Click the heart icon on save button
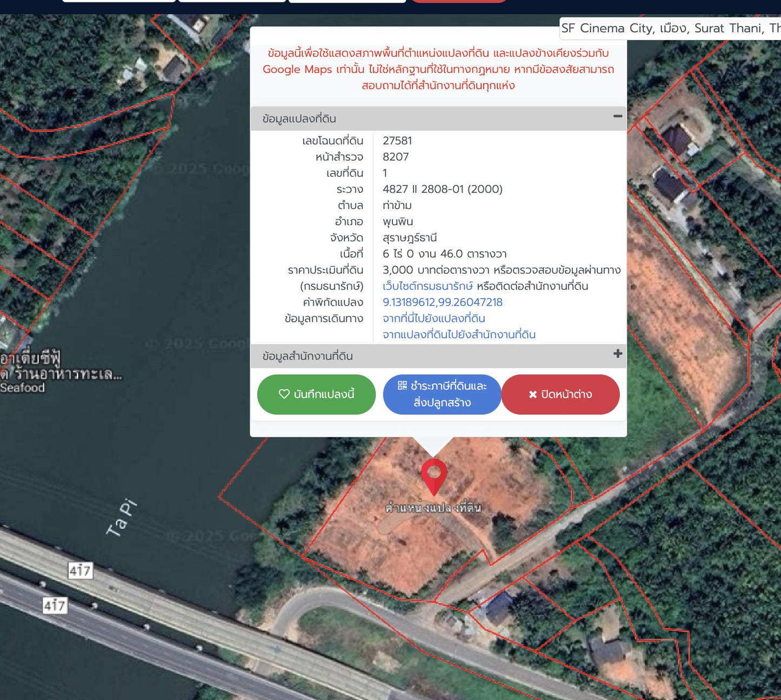The height and width of the screenshot is (700, 781). [284, 394]
